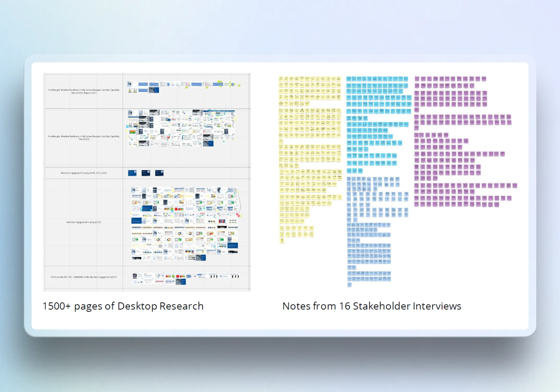The width and height of the screenshot is (560, 392).
Task: Select the Forethought Interim Report 2021 row label
Action: (x=84, y=91)
